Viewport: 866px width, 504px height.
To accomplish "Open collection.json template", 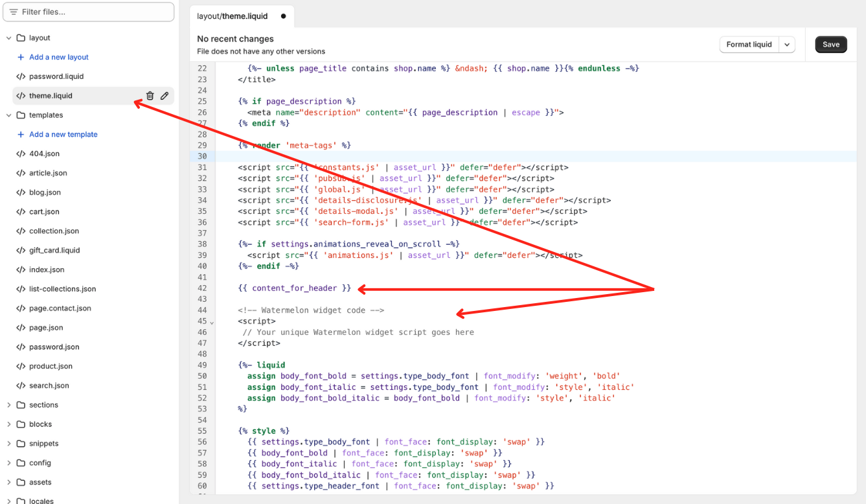I will click(54, 231).
